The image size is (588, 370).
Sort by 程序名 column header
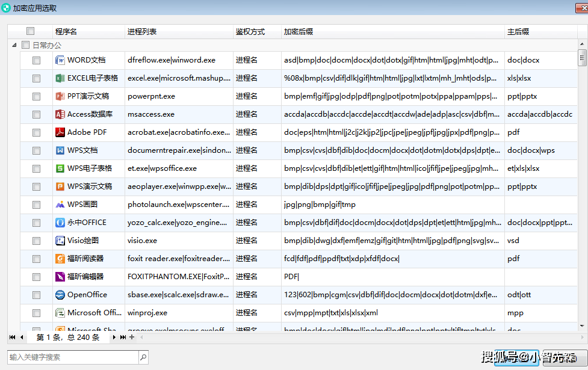coord(66,32)
